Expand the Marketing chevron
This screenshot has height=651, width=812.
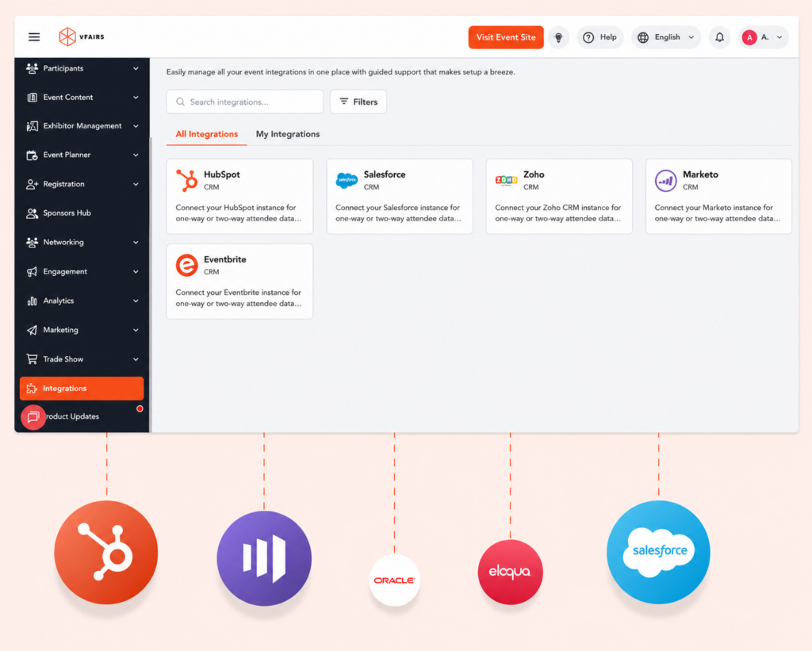136,330
